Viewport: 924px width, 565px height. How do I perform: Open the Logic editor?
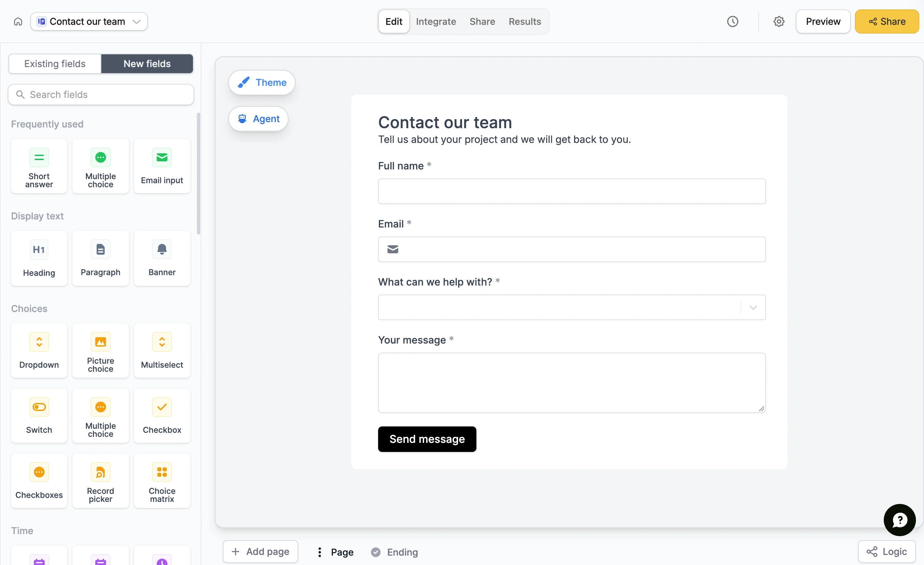[886, 552]
